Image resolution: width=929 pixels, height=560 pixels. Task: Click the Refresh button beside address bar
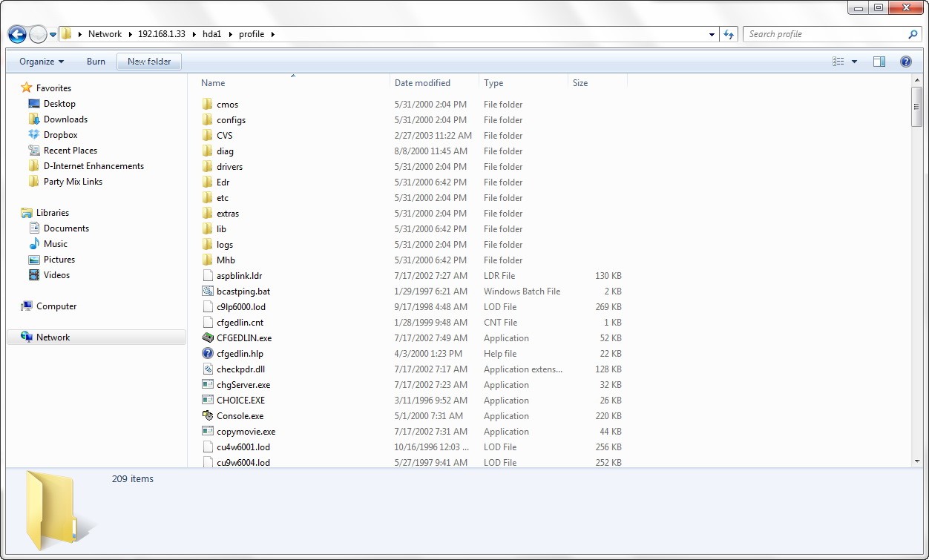tap(729, 34)
